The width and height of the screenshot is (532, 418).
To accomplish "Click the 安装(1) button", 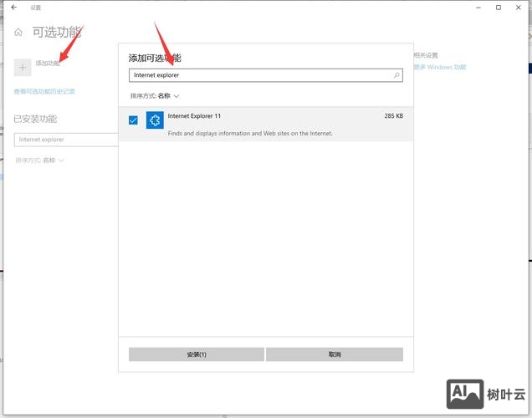I will point(197,354).
